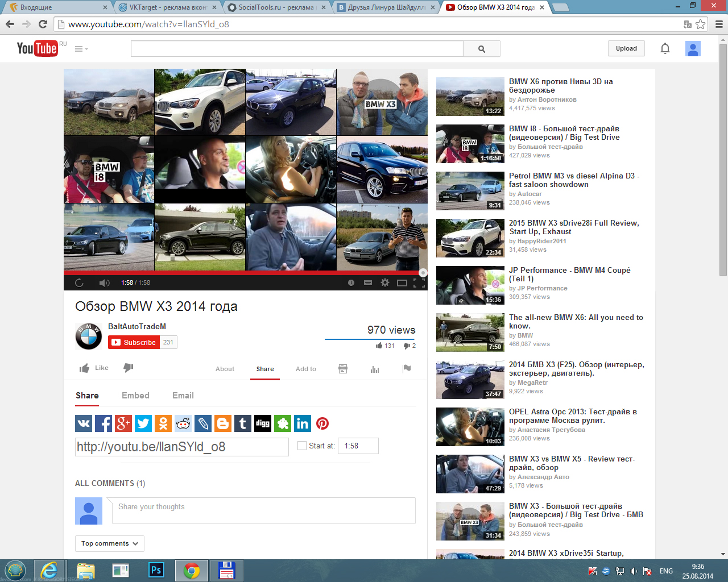Open 'BMW X6 против Нивы 3D' video
Viewport: 728px width, 582px height.
[561, 86]
